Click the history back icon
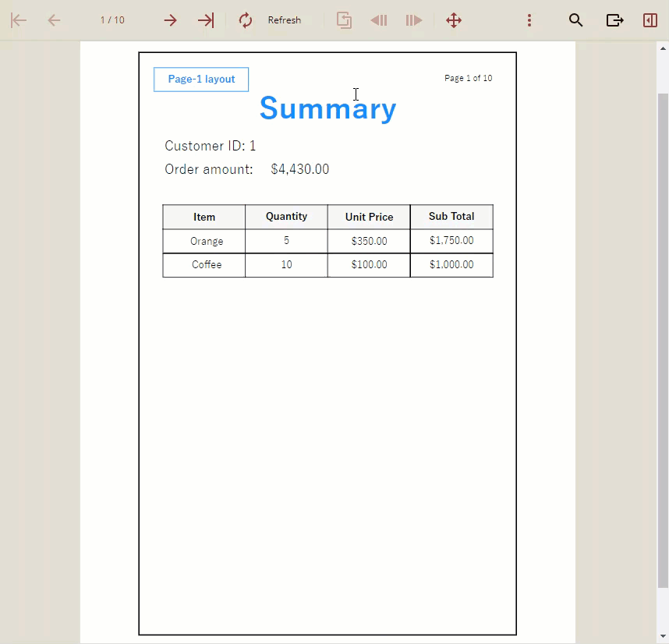Image resolution: width=669 pixels, height=644 pixels. pyautogui.click(x=378, y=20)
